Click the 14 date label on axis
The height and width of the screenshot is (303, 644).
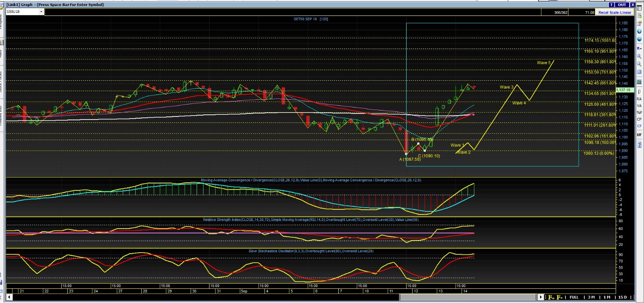pyautogui.click(x=465, y=291)
